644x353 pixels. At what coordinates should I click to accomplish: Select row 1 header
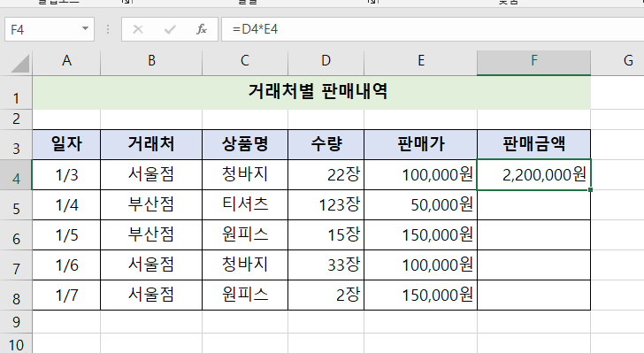click(16, 93)
